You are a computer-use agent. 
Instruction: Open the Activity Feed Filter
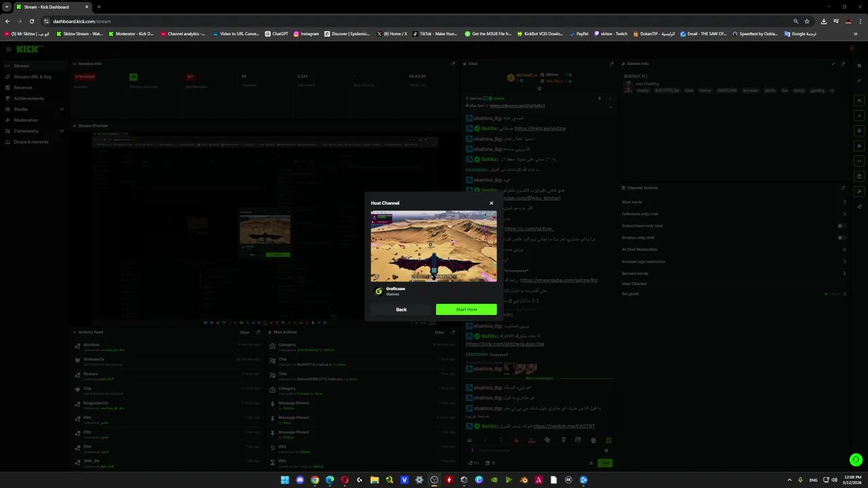click(244, 332)
